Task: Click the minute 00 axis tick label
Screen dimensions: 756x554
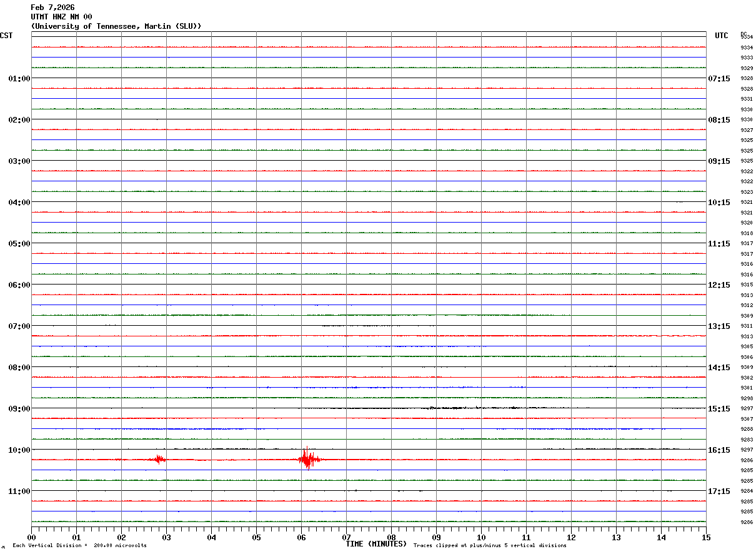Action: 31,537
